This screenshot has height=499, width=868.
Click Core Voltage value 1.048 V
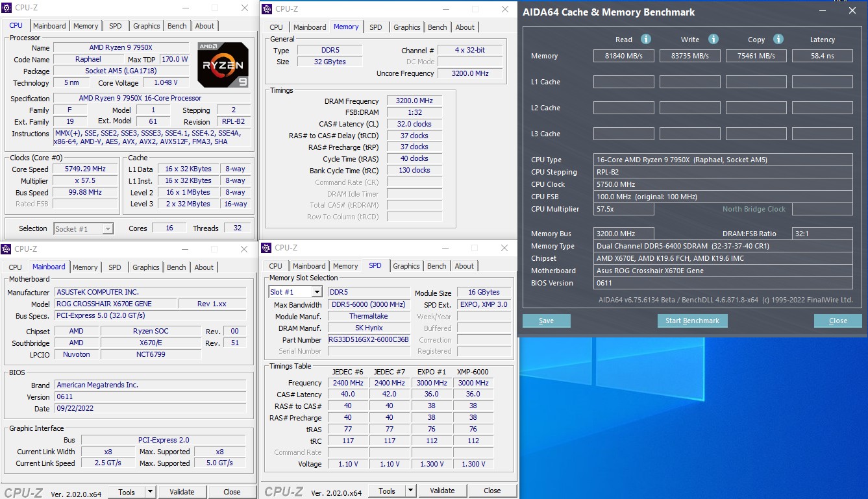pyautogui.click(x=167, y=83)
